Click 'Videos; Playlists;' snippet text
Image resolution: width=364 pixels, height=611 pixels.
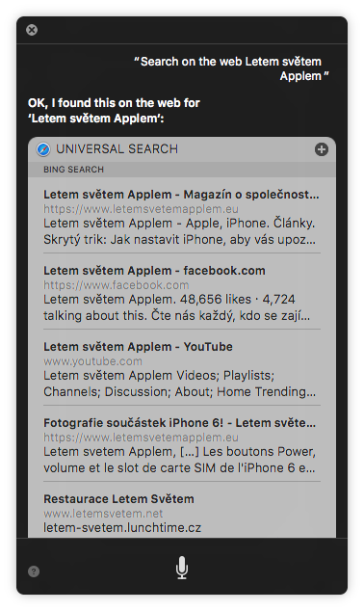click(x=225, y=375)
